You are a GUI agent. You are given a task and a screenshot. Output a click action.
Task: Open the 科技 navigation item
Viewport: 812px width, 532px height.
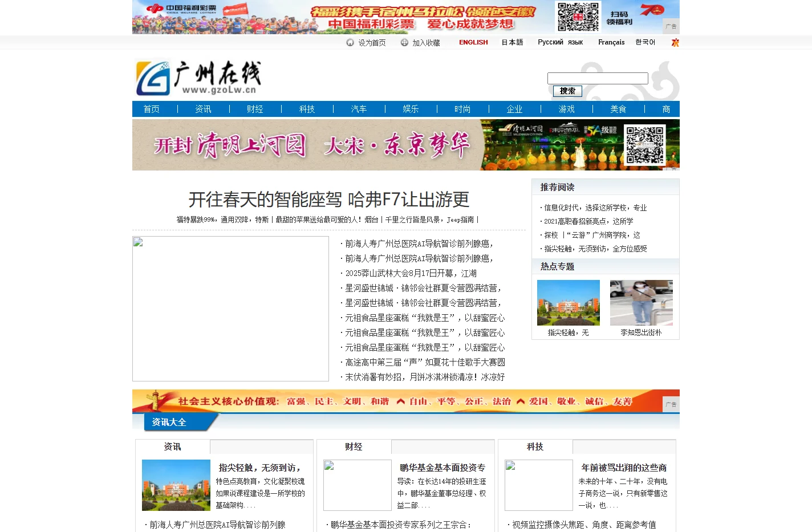click(x=307, y=109)
